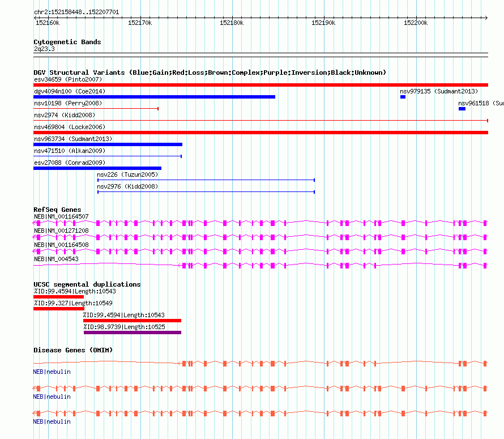Open the NEB|NM_001271208 transcript label

coord(61,231)
